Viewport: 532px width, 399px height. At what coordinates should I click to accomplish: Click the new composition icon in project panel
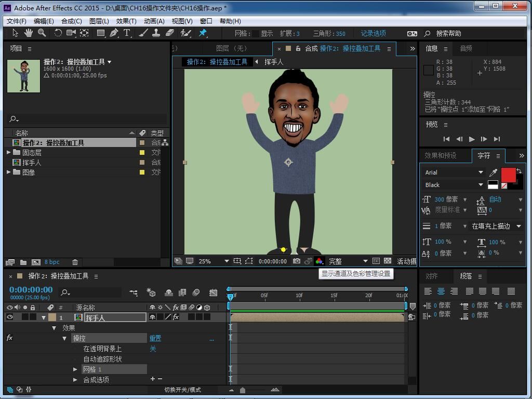[x=36, y=262]
